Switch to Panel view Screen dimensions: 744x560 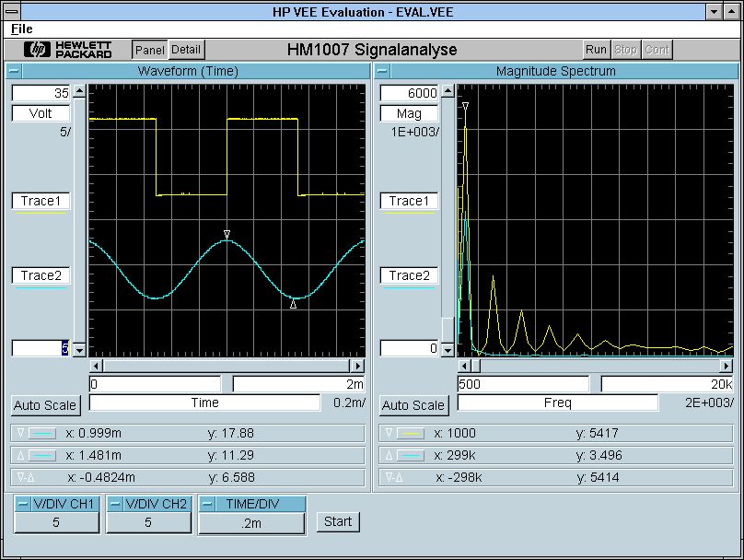pyautogui.click(x=149, y=50)
